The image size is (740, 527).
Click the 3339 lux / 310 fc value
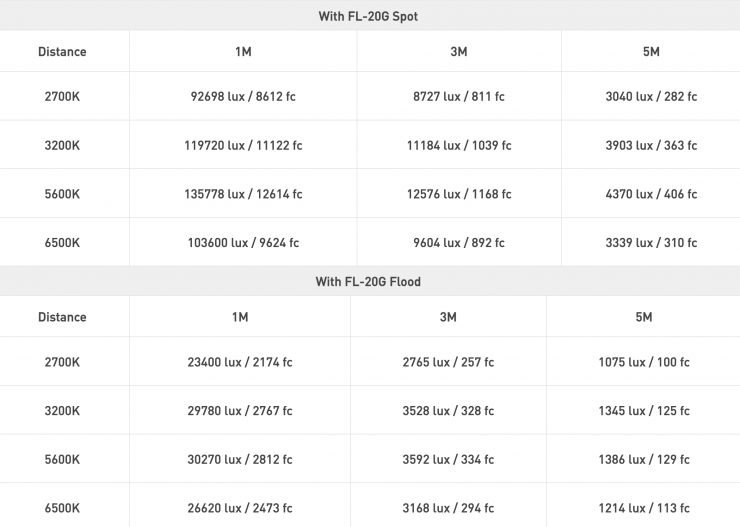[x=651, y=242]
